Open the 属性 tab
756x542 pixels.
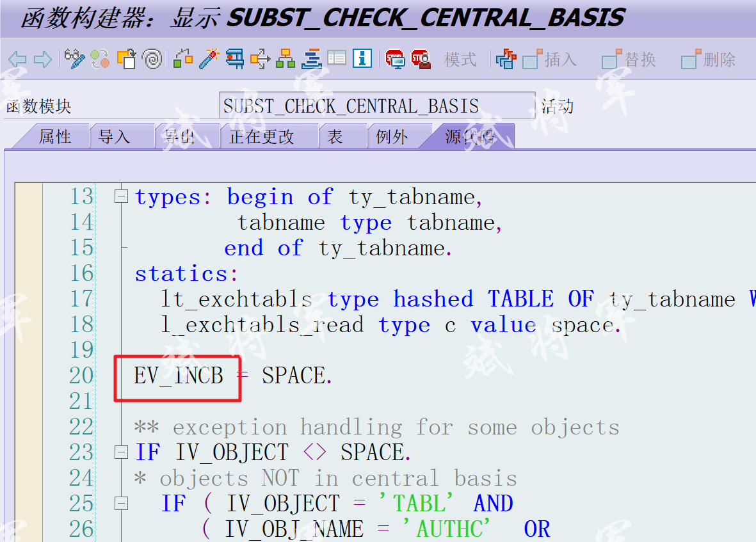pyautogui.click(x=55, y=137)
